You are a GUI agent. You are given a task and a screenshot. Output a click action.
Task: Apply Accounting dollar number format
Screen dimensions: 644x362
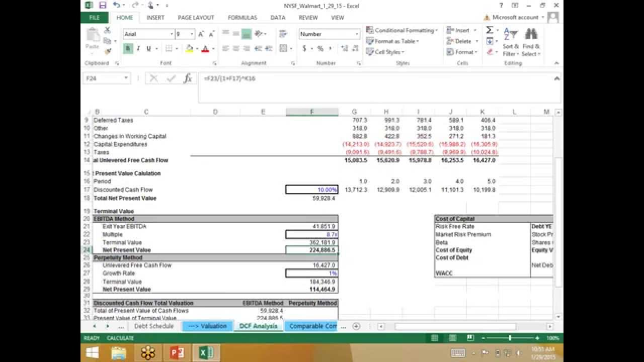[x=304, y=49]
